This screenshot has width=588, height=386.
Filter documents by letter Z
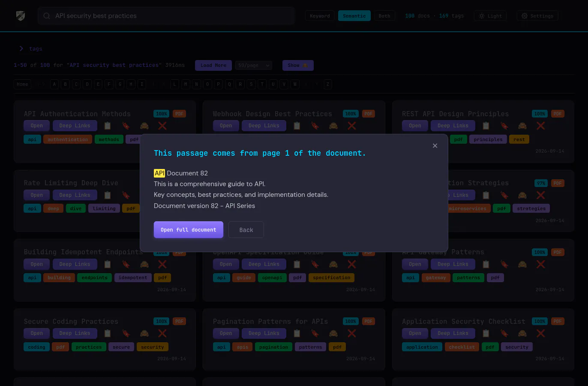328,84
